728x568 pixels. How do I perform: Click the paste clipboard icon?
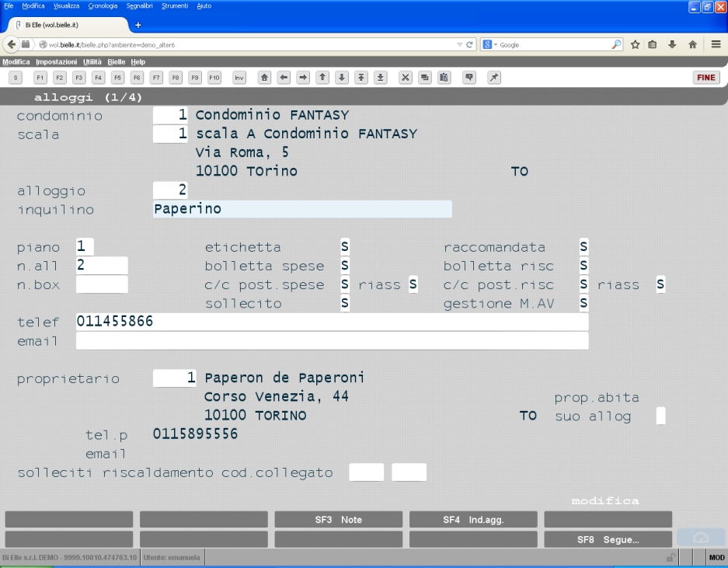pyautogui.click(x=444, y=78)
